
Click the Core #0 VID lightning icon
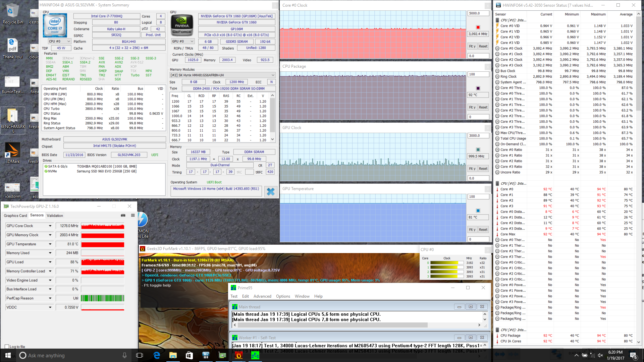[x=497, y=26]
